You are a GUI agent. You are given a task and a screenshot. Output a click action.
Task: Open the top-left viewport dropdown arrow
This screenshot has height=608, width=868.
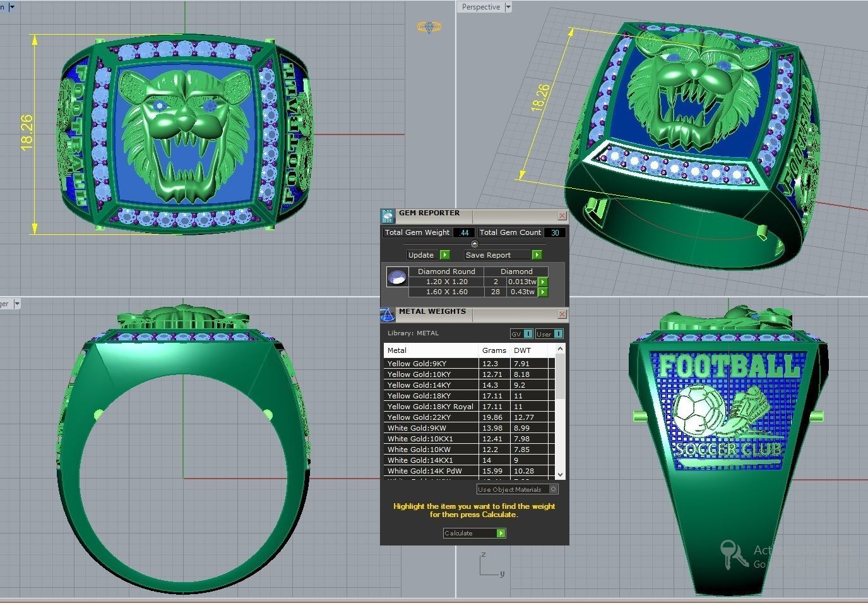click(x=12, y=7)
